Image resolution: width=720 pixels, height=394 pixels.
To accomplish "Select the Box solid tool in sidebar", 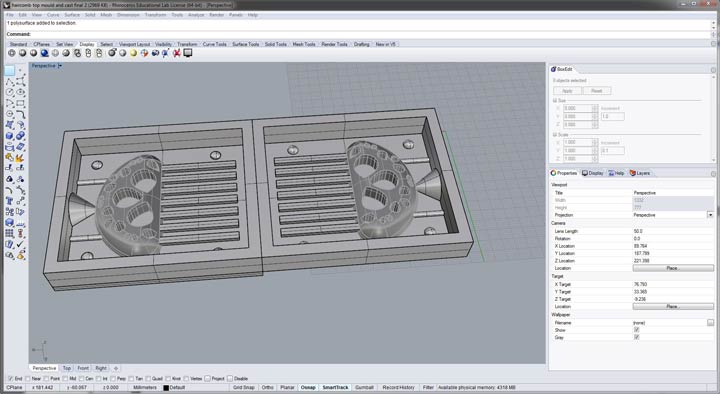I will click(x=9, y=136).
